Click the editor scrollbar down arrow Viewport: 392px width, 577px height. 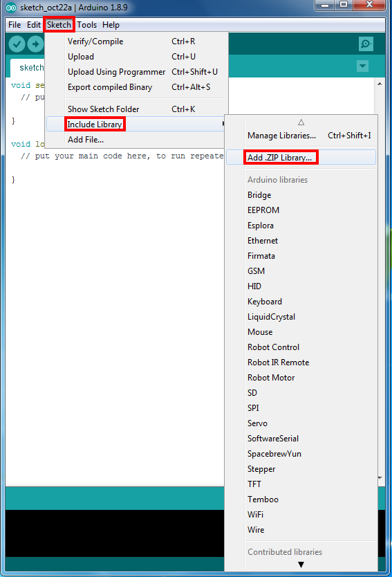380,477
